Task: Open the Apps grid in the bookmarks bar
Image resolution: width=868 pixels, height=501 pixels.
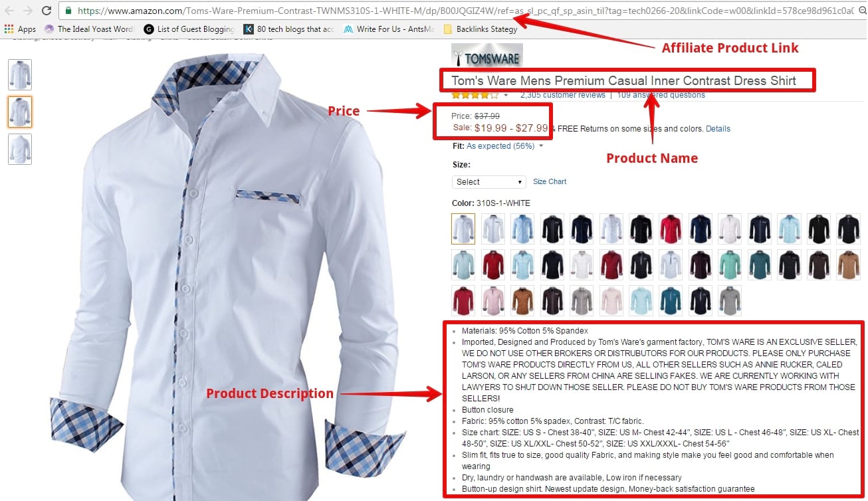Action: tap(20, 29)
